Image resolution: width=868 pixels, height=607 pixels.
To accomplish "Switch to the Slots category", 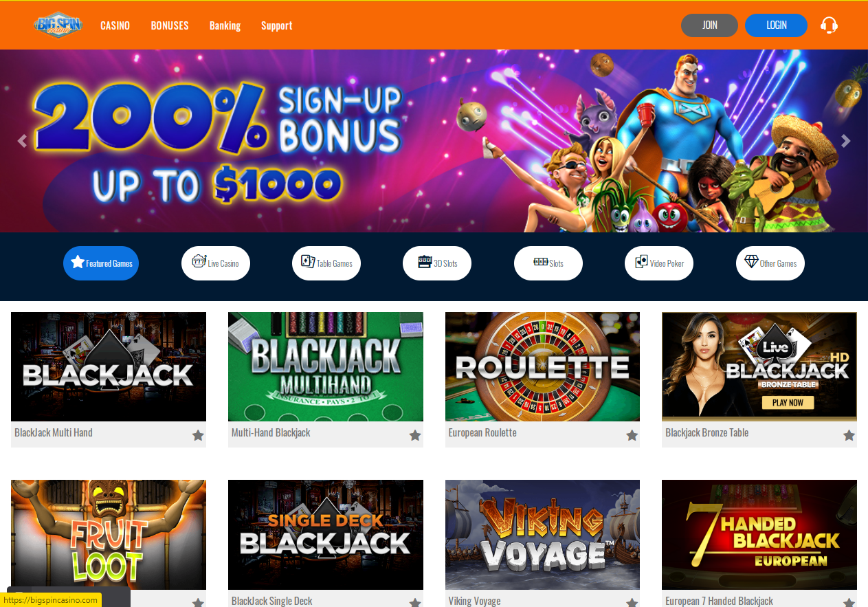I will coord(548,263).
